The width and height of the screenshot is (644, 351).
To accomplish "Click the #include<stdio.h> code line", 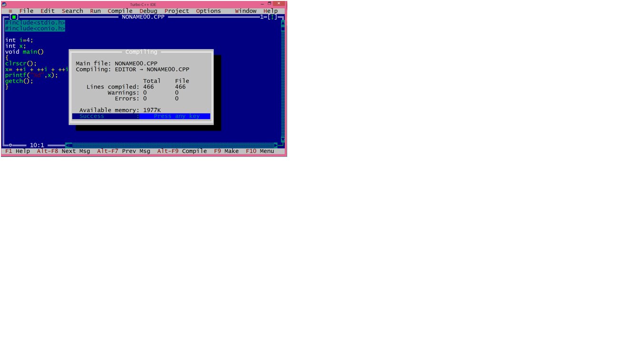I will pos(35,23).
